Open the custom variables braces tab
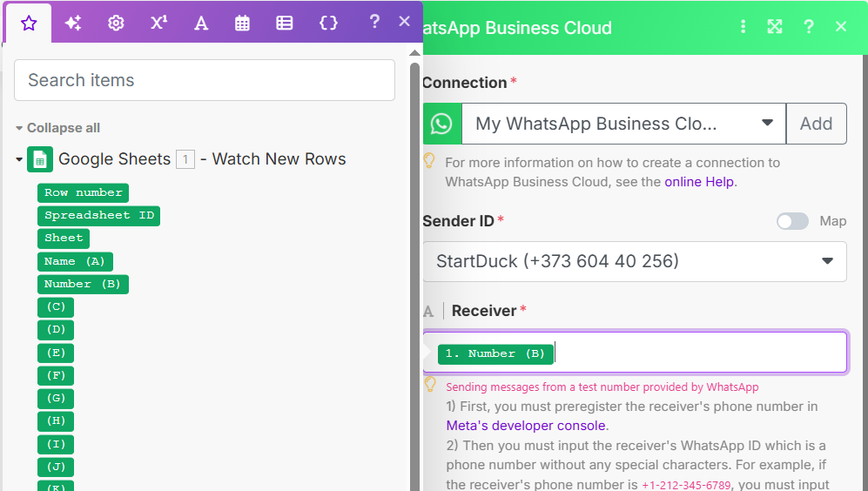The height and width of the screenshot is (491, 868). [328, 23]
